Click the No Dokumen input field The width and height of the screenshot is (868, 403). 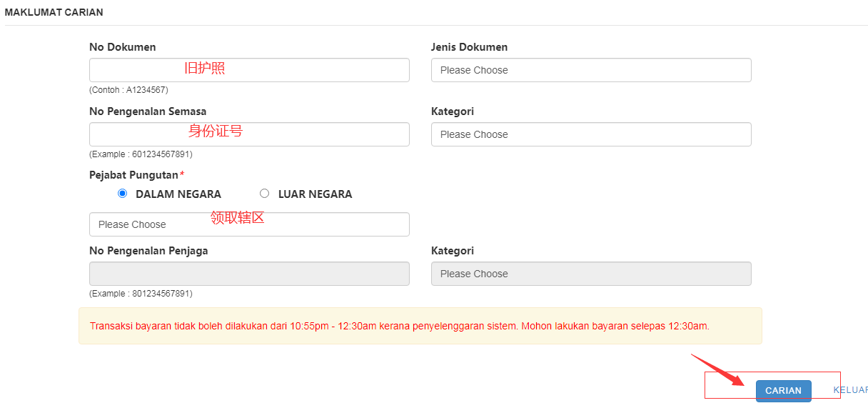pyautogui.click(x=249, y=70)
